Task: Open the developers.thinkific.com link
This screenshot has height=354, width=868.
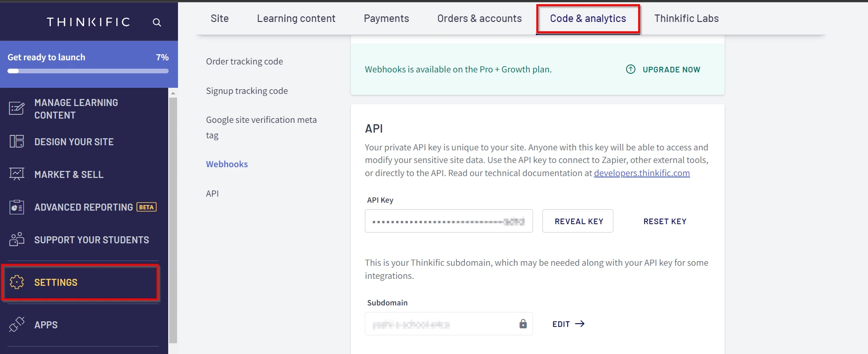Action: click(642, 173)
